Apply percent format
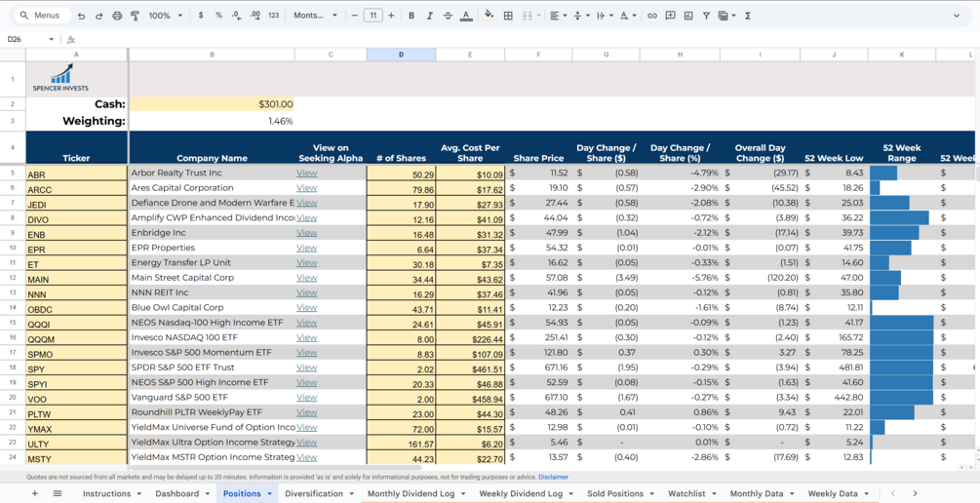The image size is (980, 503). click(218, 16)
